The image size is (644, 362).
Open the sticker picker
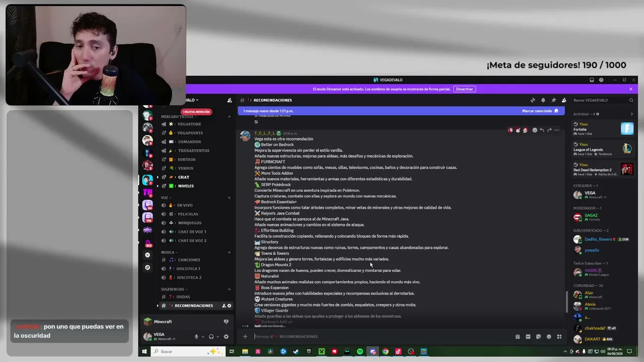(538, 336)
